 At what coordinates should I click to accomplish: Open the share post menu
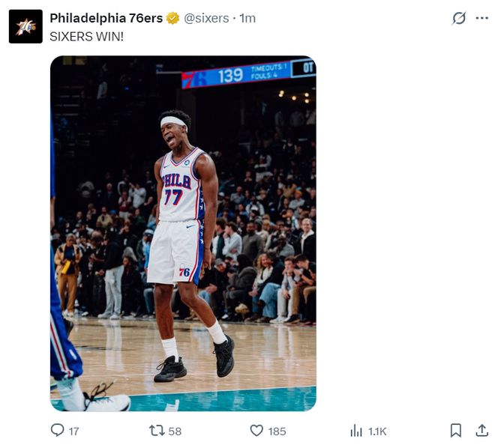tap(481, 431)
